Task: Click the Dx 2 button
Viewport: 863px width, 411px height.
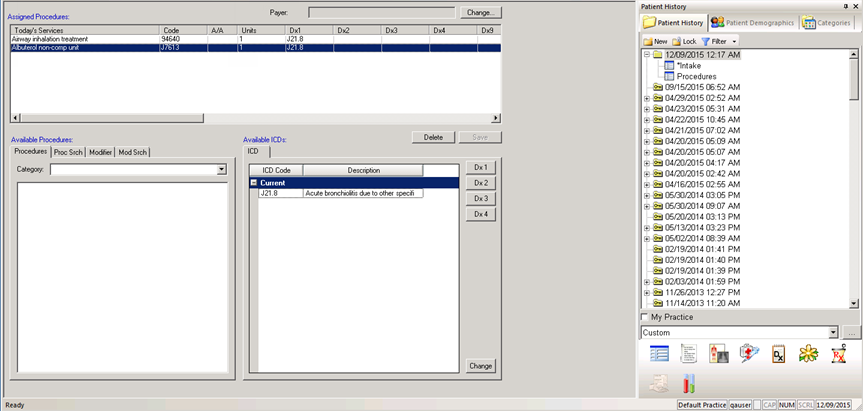Action: click(x=481, y=183)
